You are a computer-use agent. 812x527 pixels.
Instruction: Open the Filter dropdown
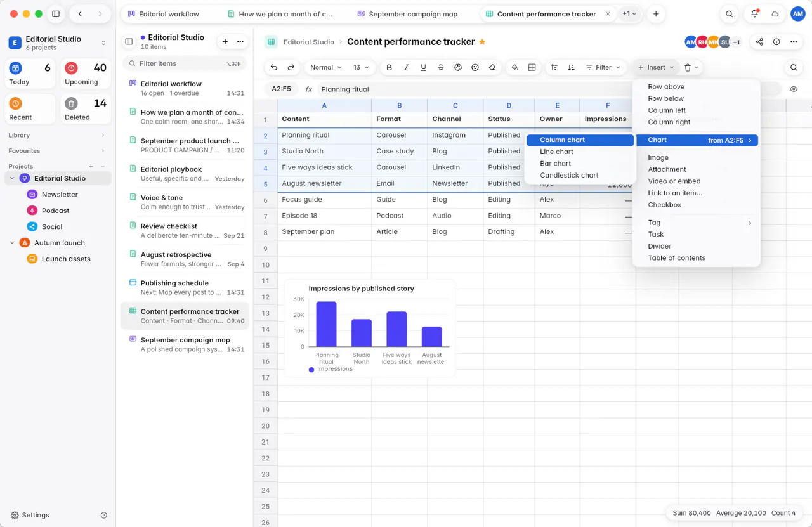point(603,67)
